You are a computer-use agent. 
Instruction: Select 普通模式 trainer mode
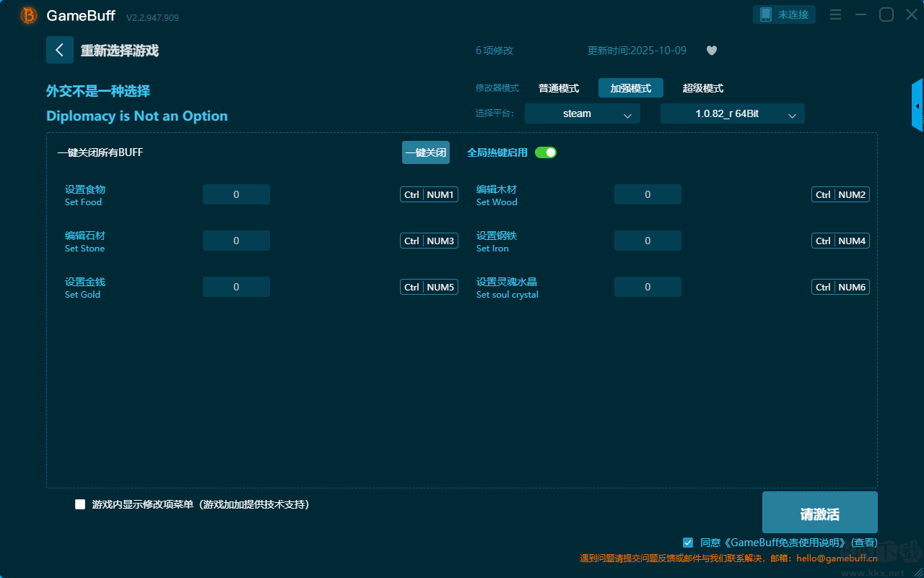pyautogui.click(x=559, y=88)
